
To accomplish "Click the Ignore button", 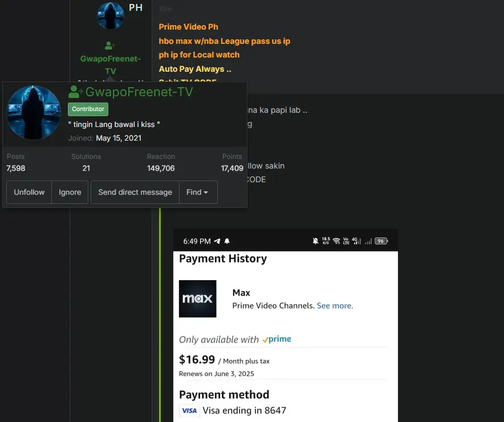I will (70, 192).
